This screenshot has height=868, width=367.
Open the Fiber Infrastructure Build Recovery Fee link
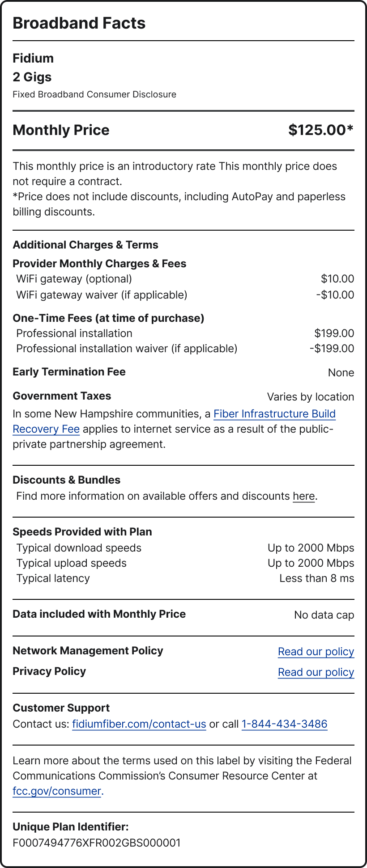274,414
